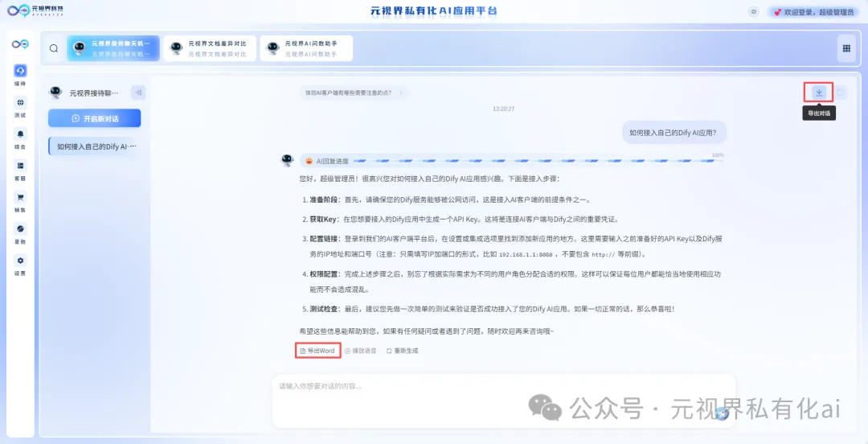
Task: Click the user message 如何接入自己的Dify AI应用?
Action: tap(673, 133)
